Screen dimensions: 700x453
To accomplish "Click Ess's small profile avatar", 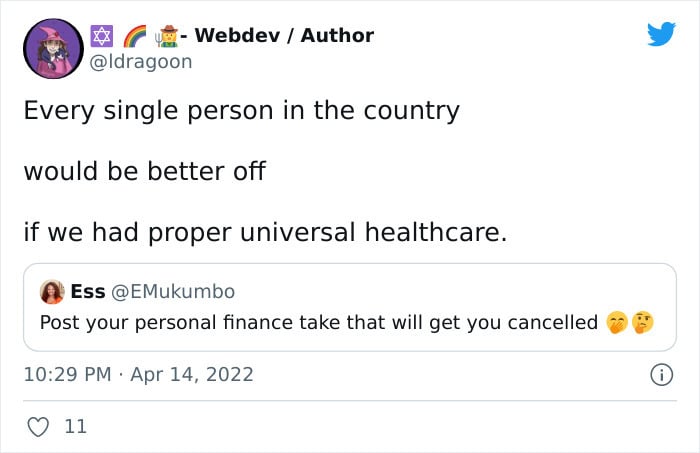I will pos(52,292).
